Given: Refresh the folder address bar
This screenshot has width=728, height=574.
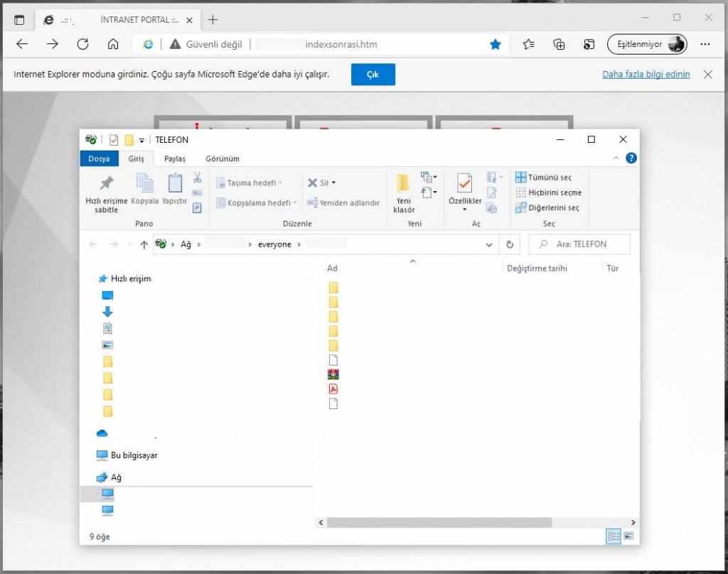Looking at the screenshot, I should click(x=510, y=244).
